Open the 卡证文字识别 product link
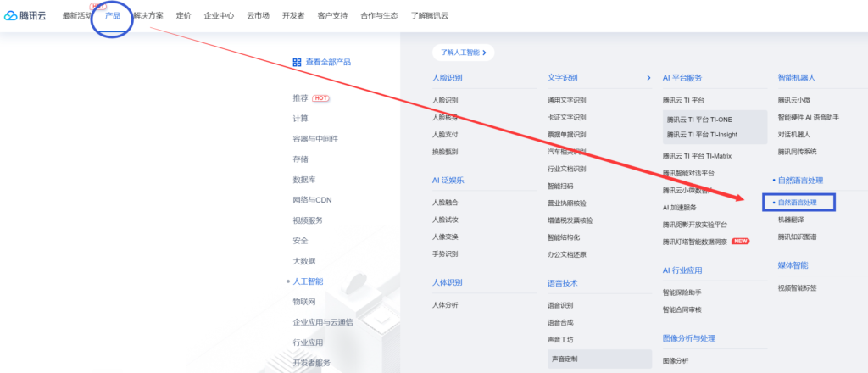 (x=567, y=117)
